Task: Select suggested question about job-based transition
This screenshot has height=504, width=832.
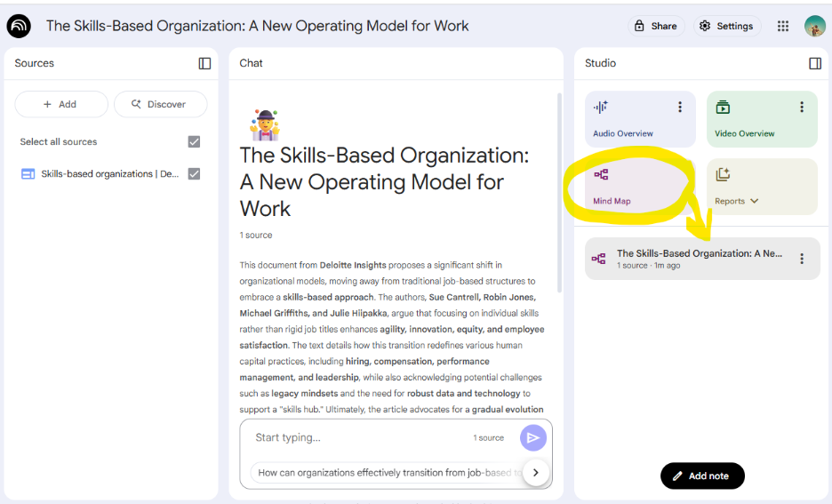Action: 387,472
